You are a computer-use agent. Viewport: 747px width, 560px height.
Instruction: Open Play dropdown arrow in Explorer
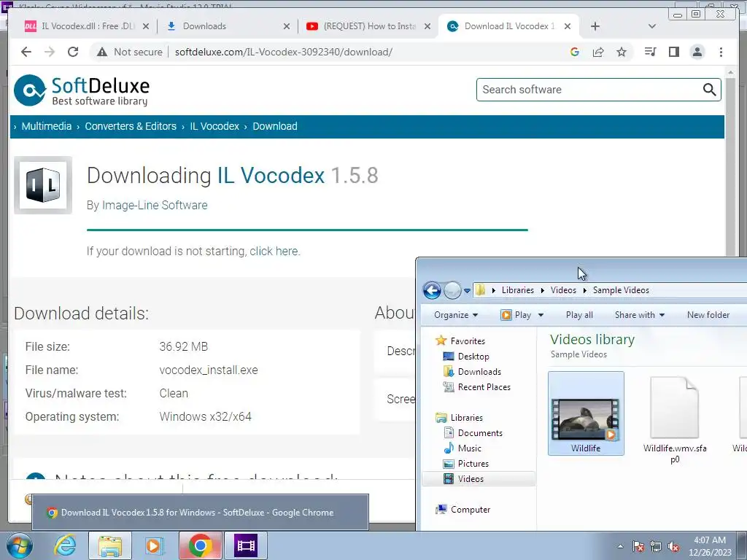tap(541, 315)
